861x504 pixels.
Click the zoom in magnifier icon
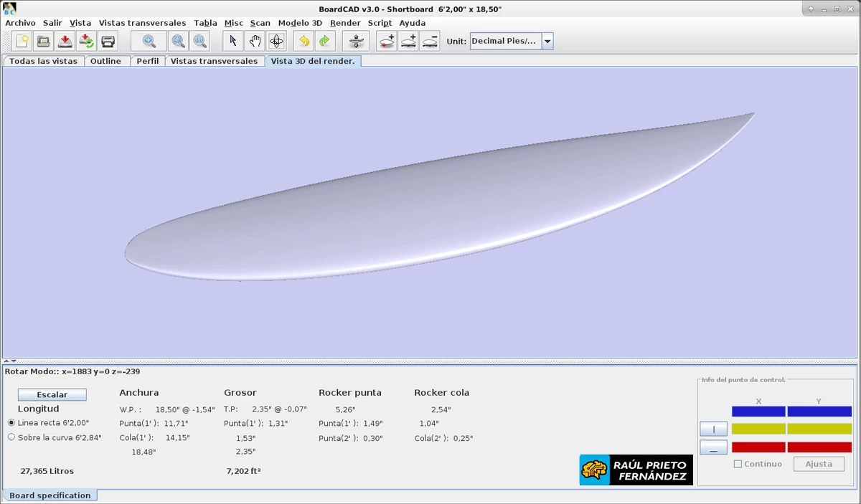(149, 41)
